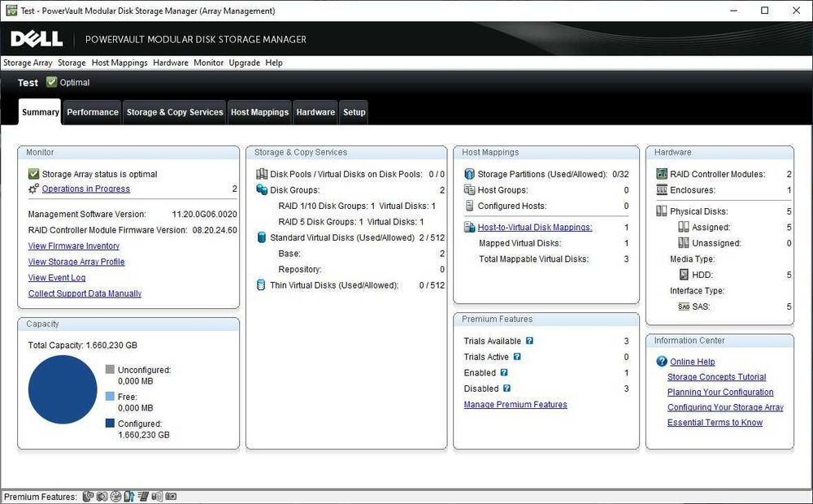
Task: Click the Assigned disks icon
Action: pyautogui.click(x=684, y=227)
